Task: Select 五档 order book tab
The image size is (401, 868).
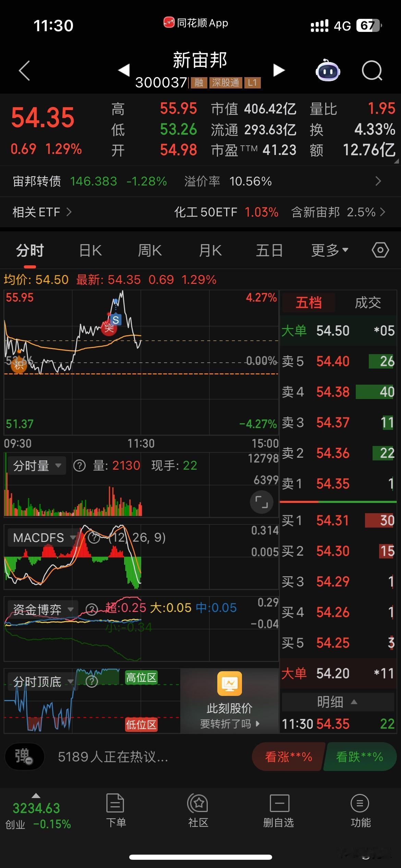Action: pos(308,303)
